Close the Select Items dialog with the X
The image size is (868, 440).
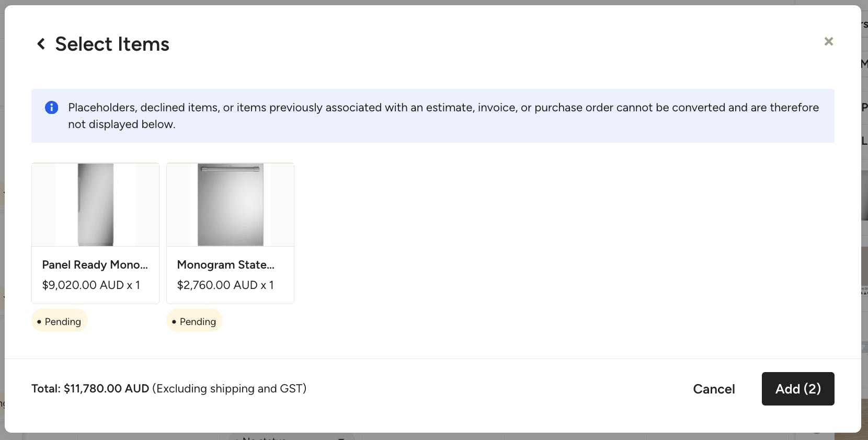click(x=829, y=41)
